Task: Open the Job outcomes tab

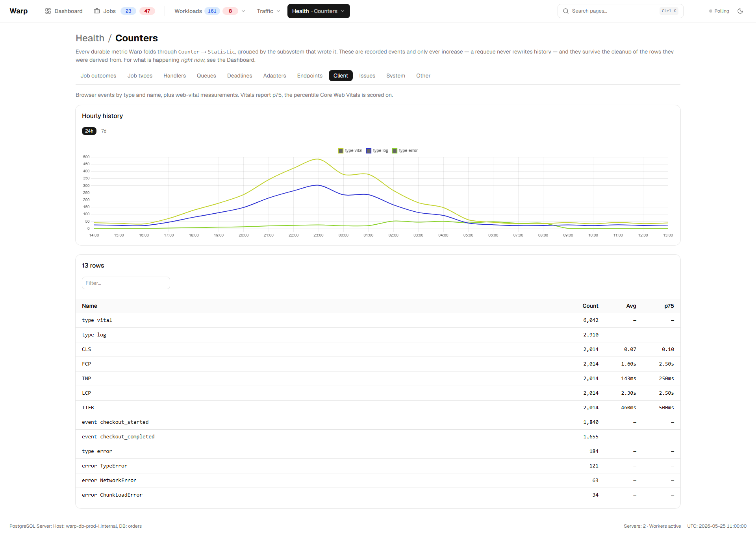Action: pos(98,76)
